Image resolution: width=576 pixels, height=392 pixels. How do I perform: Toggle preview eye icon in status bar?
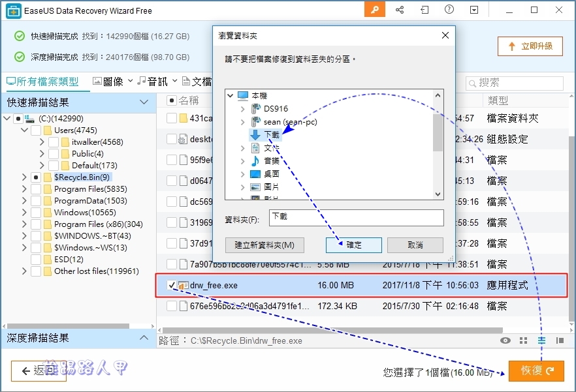[505, 340]
